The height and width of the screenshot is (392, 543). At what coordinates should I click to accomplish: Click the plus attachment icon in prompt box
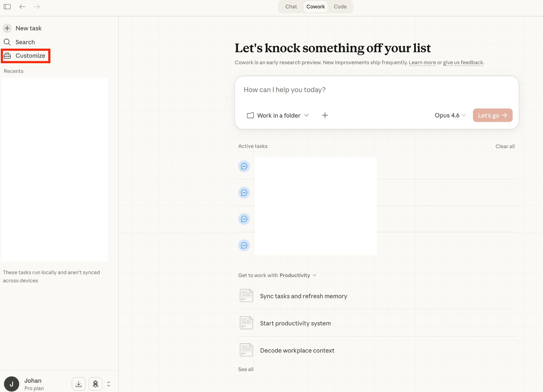325,115
